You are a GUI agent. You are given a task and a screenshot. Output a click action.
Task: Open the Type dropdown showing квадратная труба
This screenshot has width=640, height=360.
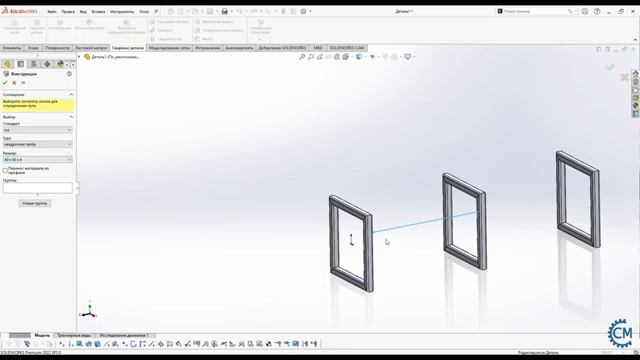[x=38, y=144]
